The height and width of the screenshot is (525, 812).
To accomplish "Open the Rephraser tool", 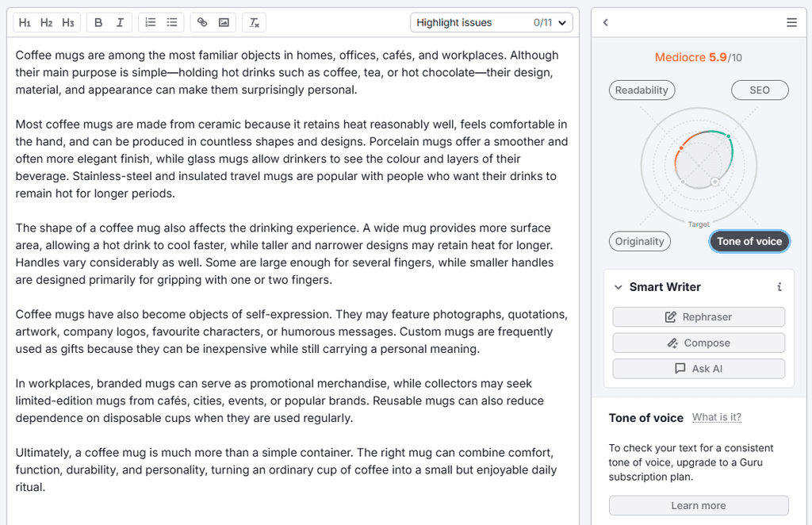I will (699, 317).
